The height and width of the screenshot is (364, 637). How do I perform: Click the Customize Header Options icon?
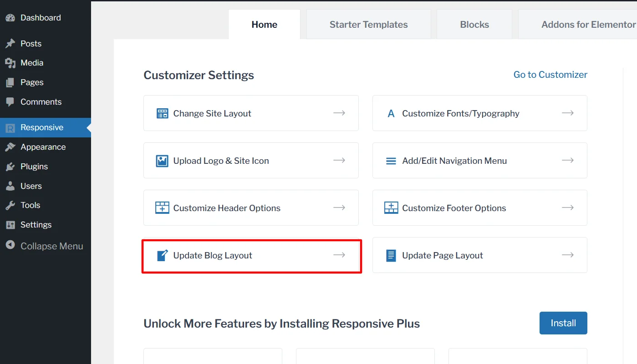coord(162,208)
